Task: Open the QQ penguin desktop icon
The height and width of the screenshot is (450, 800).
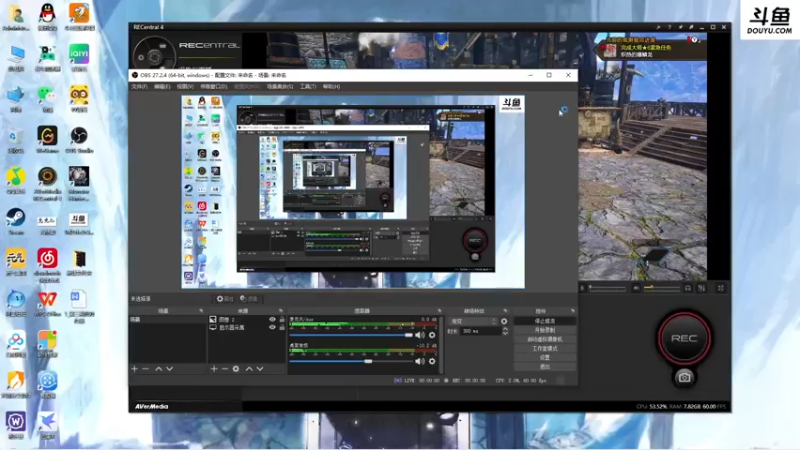Action: point(47,16)
